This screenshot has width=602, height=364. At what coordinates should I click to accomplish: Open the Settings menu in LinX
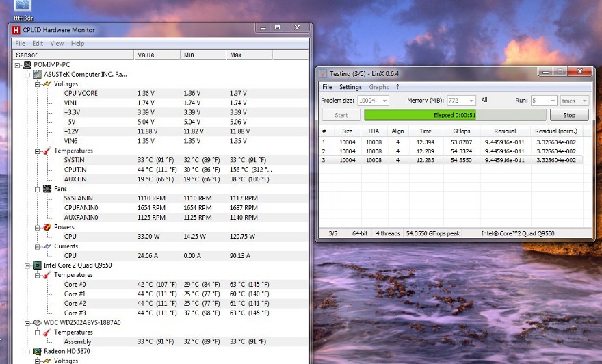[350, 87]
